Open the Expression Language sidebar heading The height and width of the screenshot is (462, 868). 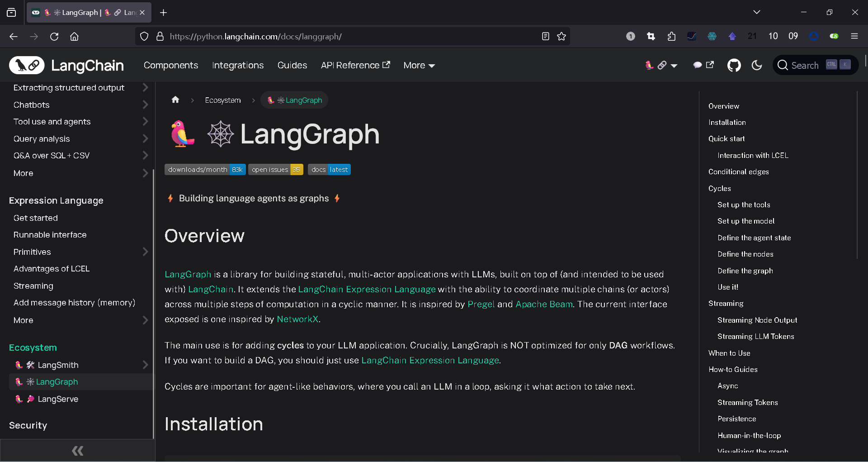pos(56,200)
